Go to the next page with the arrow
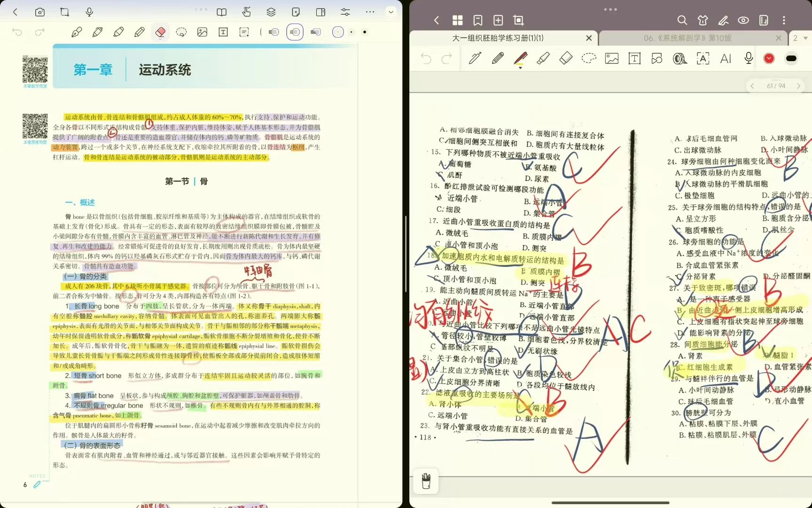812x508 pixels. pos(799,86)
